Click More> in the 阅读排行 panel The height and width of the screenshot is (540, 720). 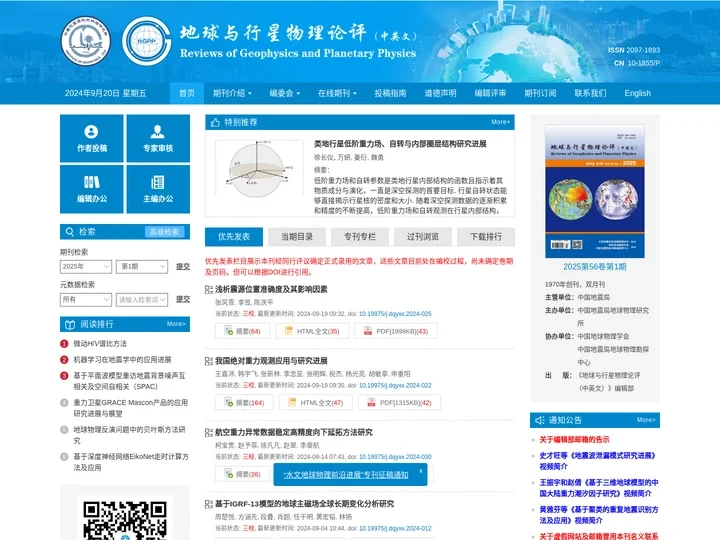click(x=176, y=324)
